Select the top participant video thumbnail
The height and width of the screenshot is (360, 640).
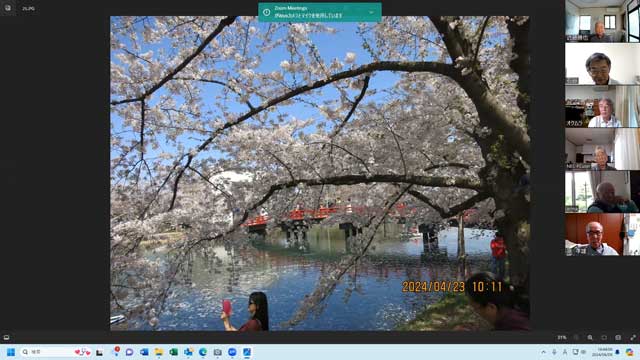pyautogui.click(x=602, y=21)
